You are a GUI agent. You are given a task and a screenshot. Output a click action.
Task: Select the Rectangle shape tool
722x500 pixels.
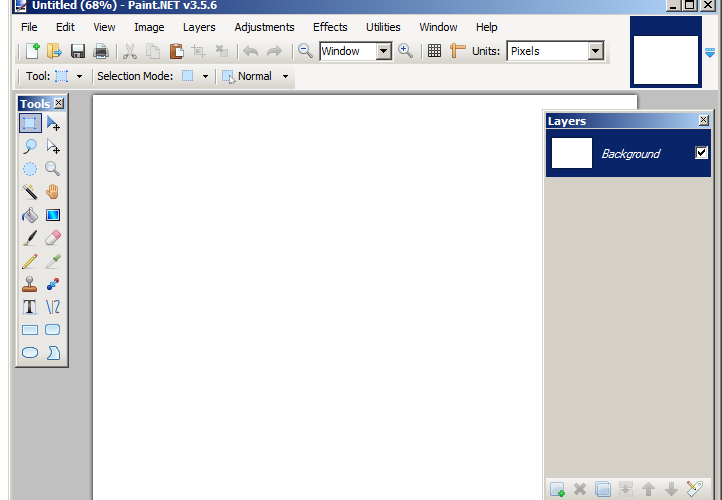pyautogui.click(x=30, y=330)
